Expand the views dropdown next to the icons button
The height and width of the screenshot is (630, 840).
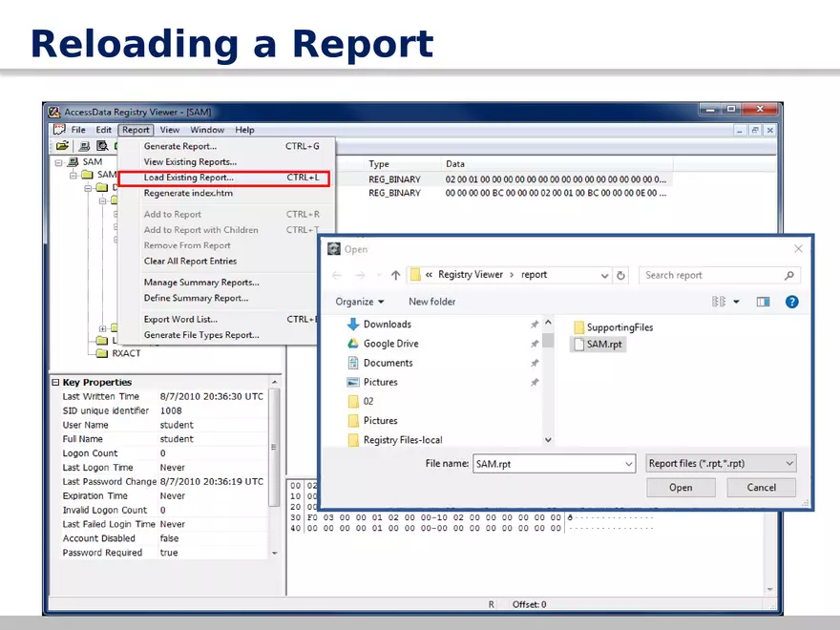[737, 301]
